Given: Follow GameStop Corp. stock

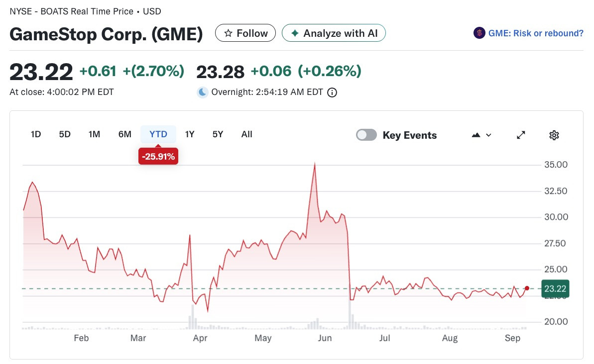Looking at the screenshot, I should 245,33.
